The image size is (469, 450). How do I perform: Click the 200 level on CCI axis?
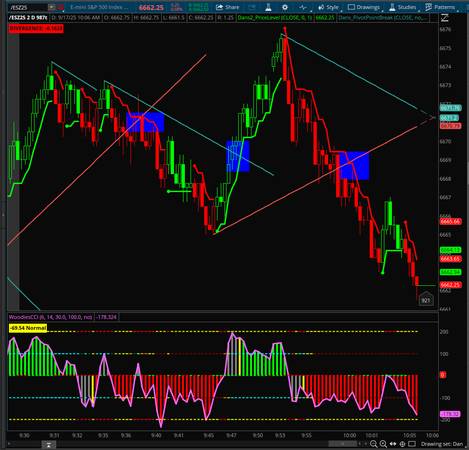[x=444, y=332]
